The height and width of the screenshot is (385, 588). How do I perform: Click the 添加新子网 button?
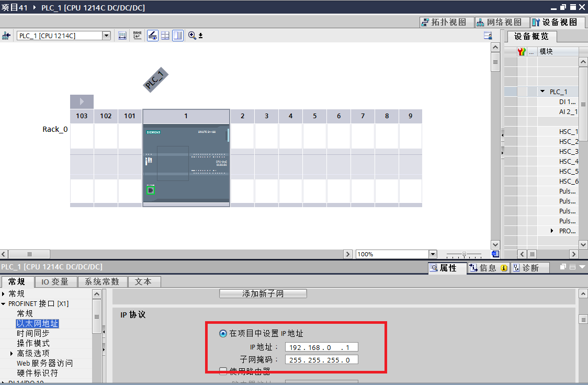263,294
